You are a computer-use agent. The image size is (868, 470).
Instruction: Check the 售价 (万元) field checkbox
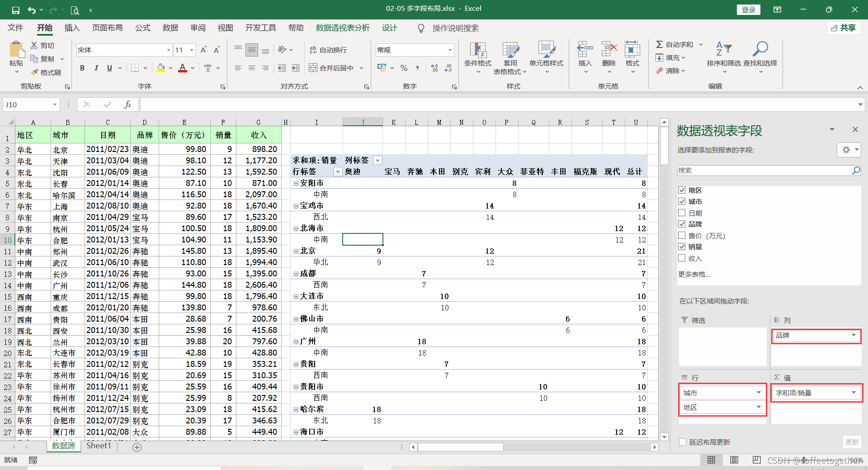[682, 235]
